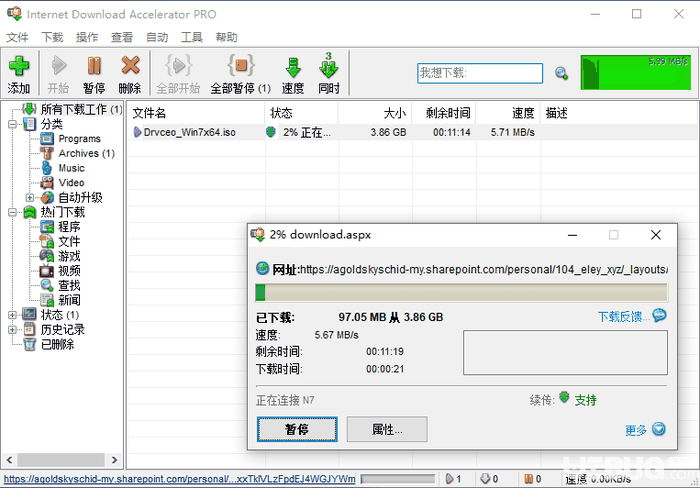Sort by 大小 column header

coord(375,113)
